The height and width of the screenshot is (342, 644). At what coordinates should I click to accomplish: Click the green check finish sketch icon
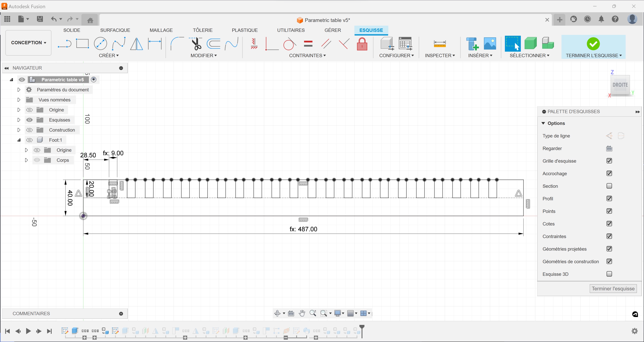tap(593, 44)
